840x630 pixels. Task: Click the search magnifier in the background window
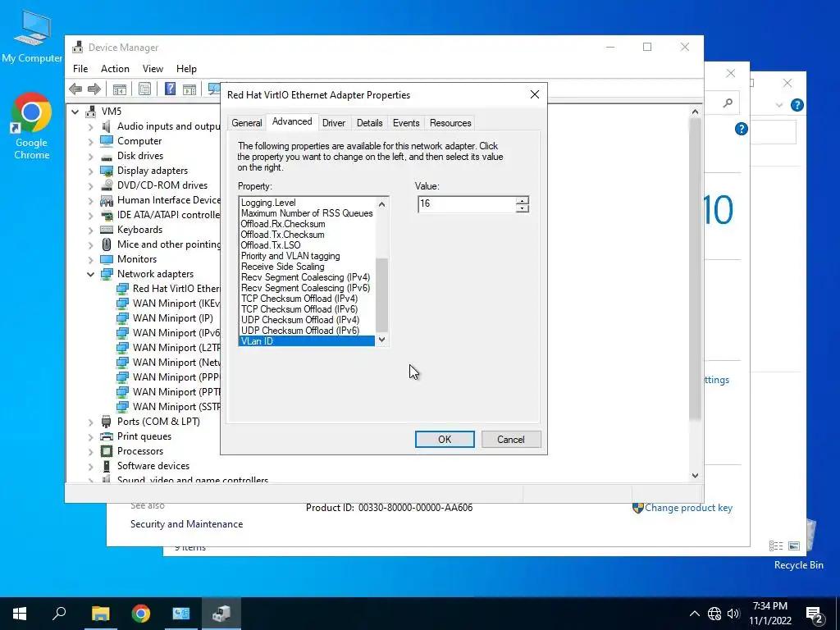pos(728,103)
